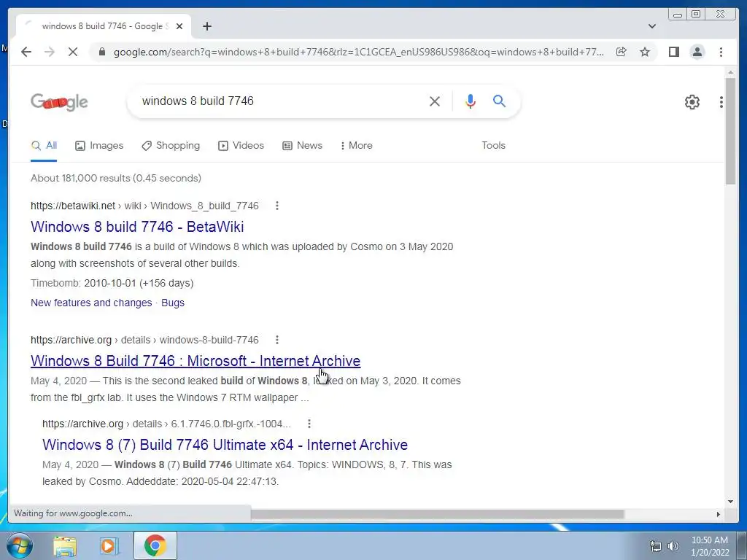Click the horizontal scroll right arrow

point(718,514)
